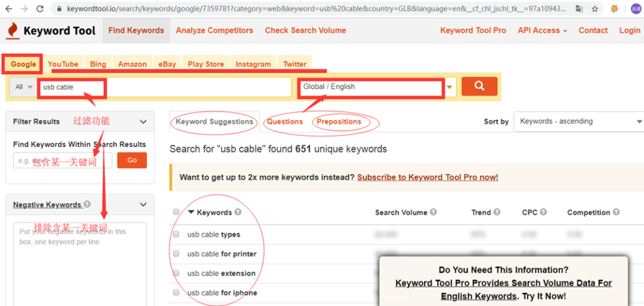Click the browser forward arrow

tap(24, 8)
